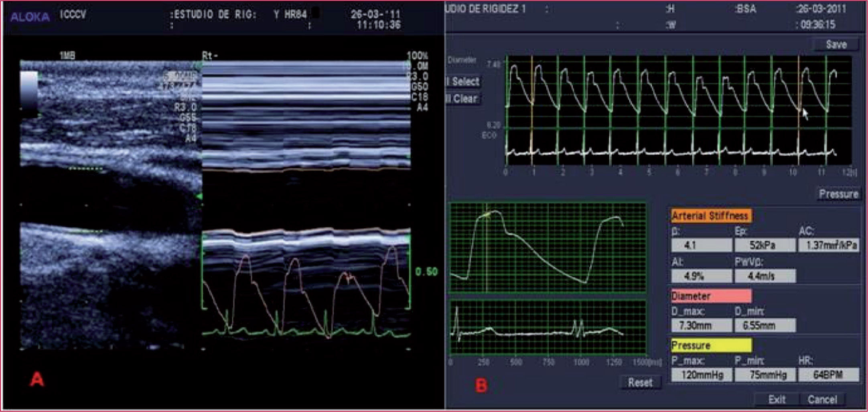Click the grayscale bar on ultrasound image
Viewport: 868px width, 412px height.
[29, 90]
